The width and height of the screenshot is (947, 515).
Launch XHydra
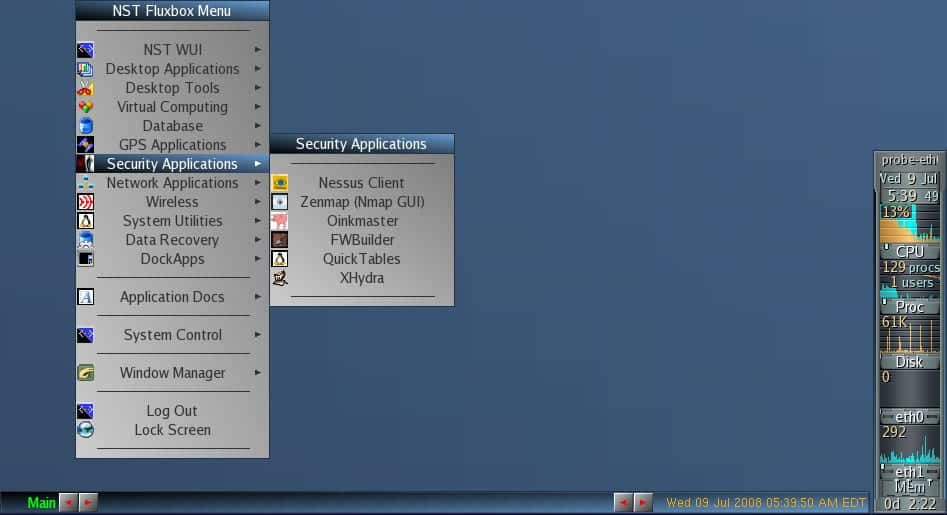[362, 278]
